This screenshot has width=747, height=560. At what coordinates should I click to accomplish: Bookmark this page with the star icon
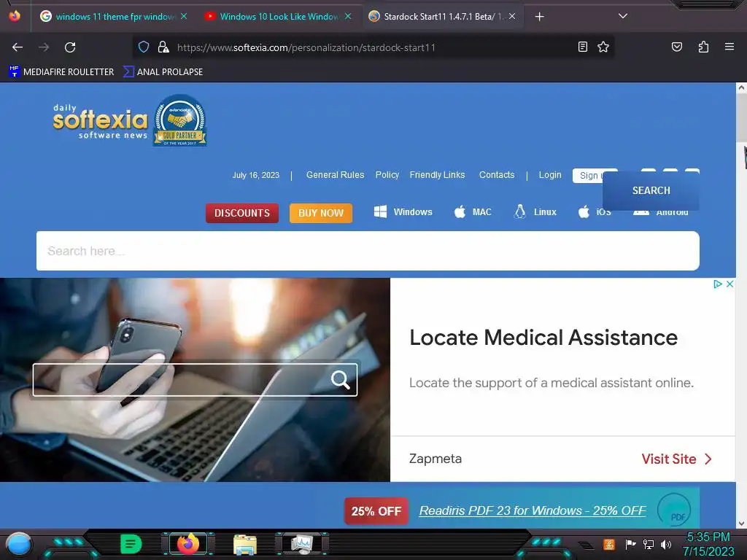click(x=603, y=47)
